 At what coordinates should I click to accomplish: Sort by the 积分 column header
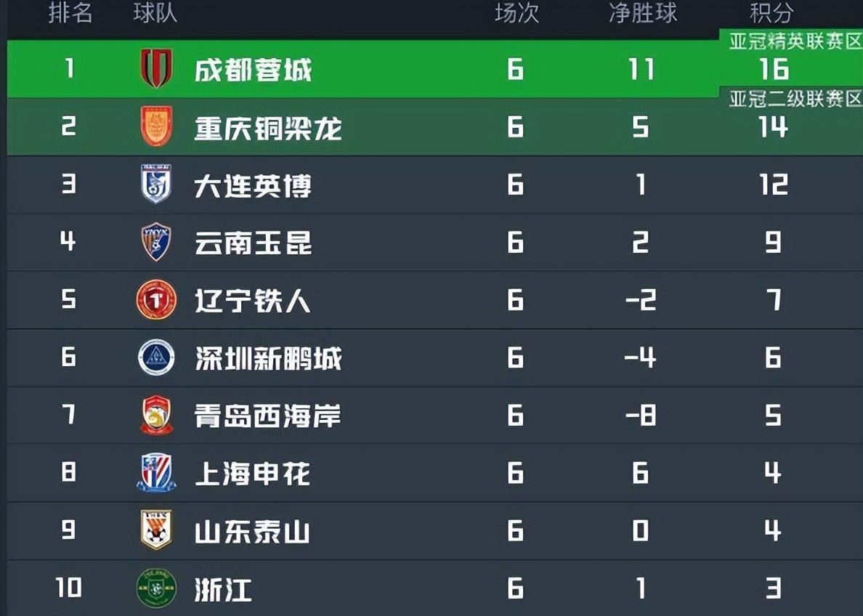(771, 12)
